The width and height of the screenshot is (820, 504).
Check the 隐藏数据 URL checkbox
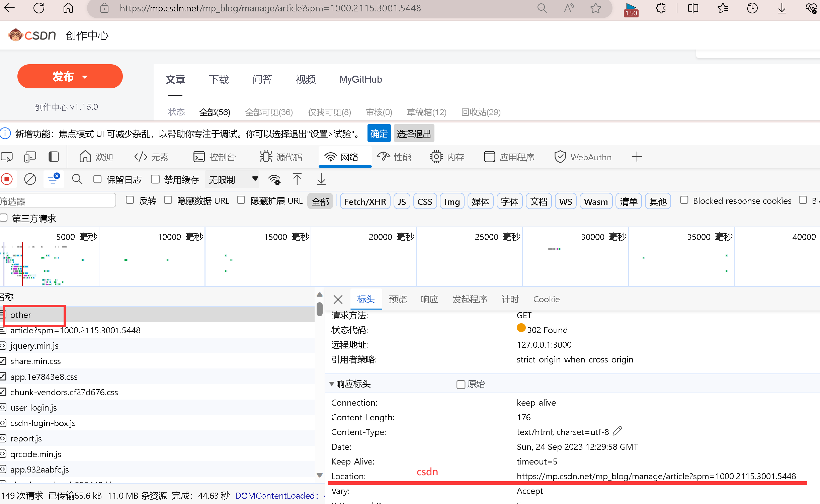click(168, 200)
